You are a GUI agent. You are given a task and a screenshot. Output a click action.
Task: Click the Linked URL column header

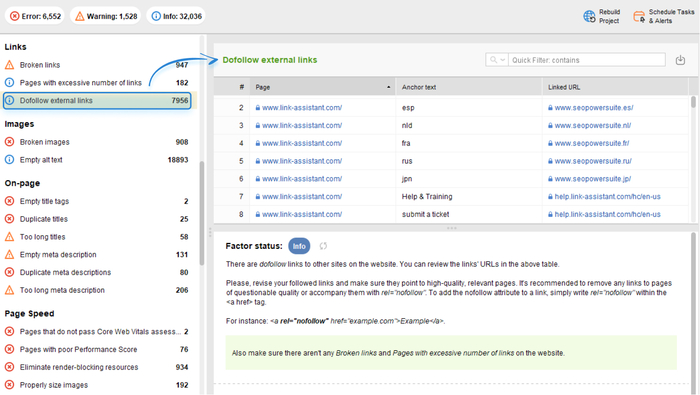tap(615, 87)
